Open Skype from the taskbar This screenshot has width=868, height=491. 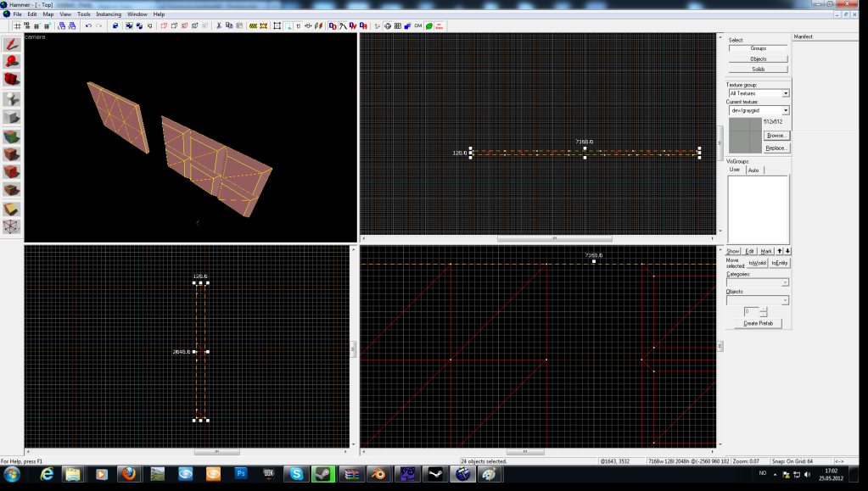click(297, 474)
